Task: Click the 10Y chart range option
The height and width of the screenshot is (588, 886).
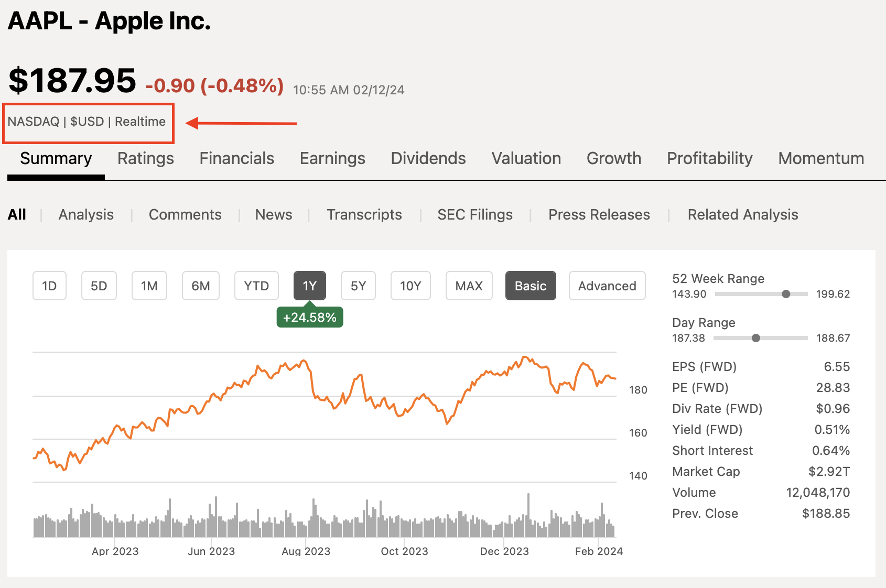Action: [410, 286]
